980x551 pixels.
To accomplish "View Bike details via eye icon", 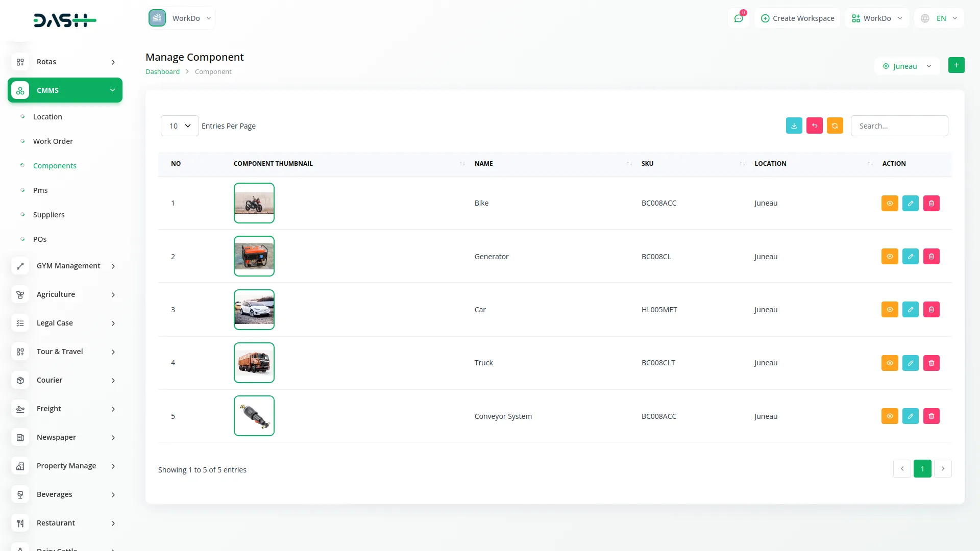I will 889,204.
